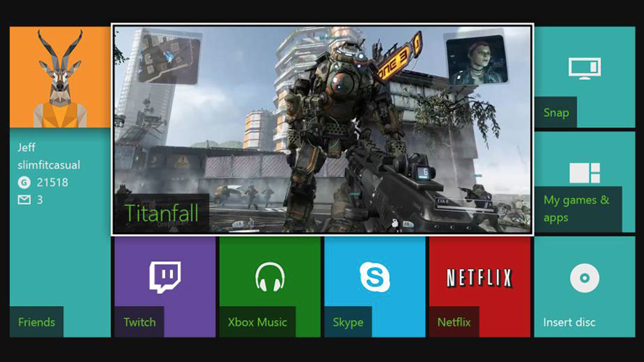Open the Twitch app logo icon
This screenshot has height=362, width=644.
click(x=164, y=277)
